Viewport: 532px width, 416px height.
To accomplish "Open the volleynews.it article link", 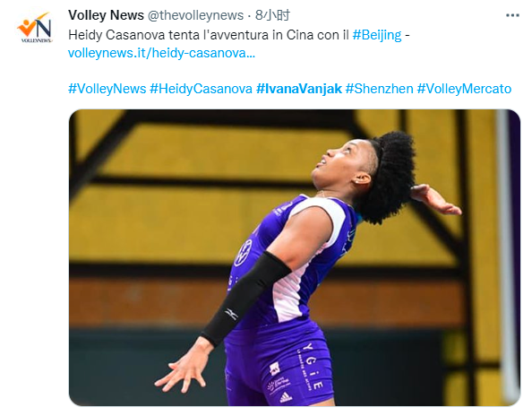I will (161, 53).
